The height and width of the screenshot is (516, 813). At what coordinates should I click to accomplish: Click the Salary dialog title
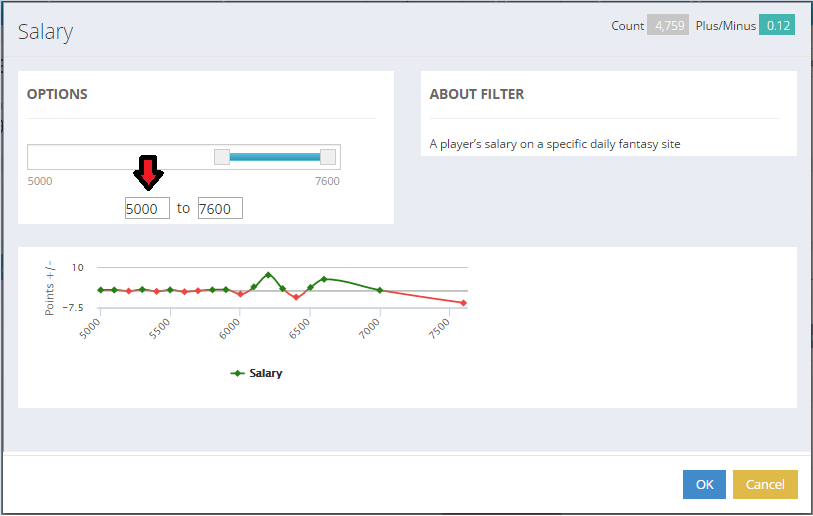[x=45, y=32]
